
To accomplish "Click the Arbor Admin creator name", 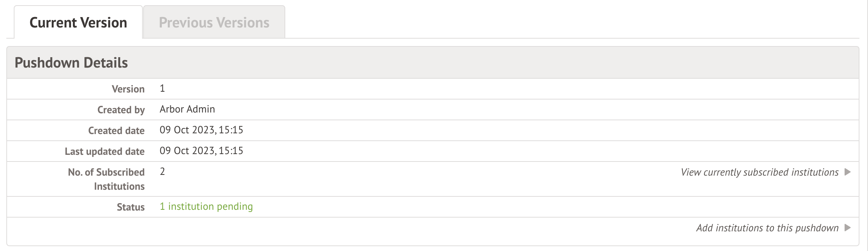I will [x=187, y=109].
